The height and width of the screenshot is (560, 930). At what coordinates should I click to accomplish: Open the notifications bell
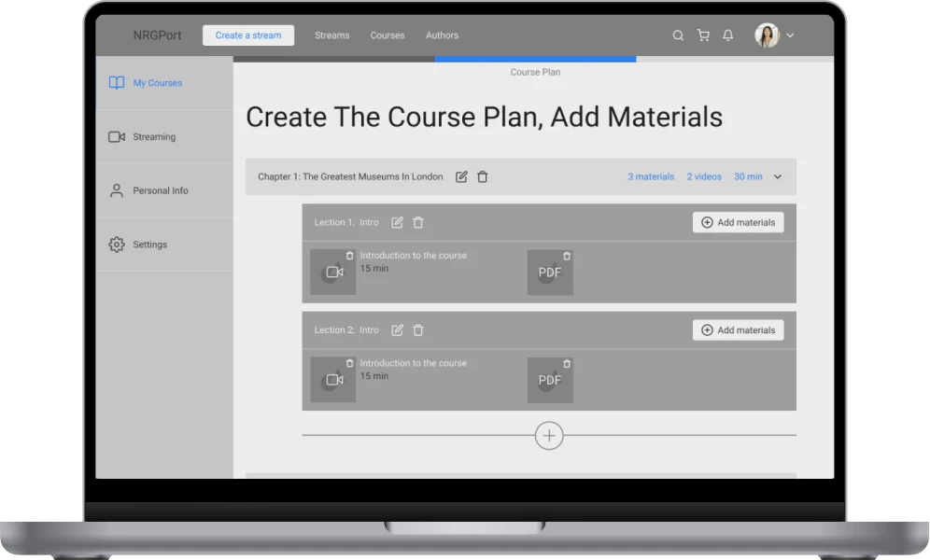pos(727,35)
